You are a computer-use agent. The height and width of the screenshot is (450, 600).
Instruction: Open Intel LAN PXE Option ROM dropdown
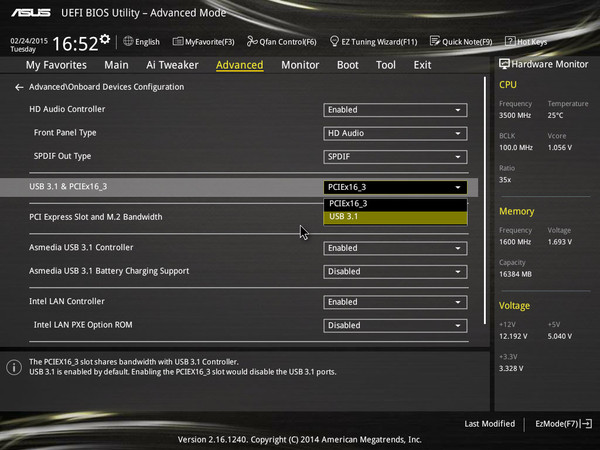point(395,325)
